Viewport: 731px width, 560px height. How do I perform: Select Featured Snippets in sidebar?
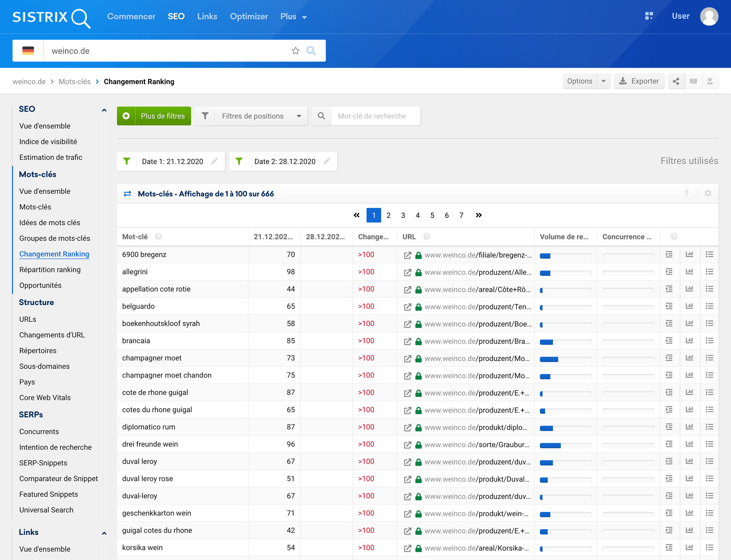click(x=49, y=494)
